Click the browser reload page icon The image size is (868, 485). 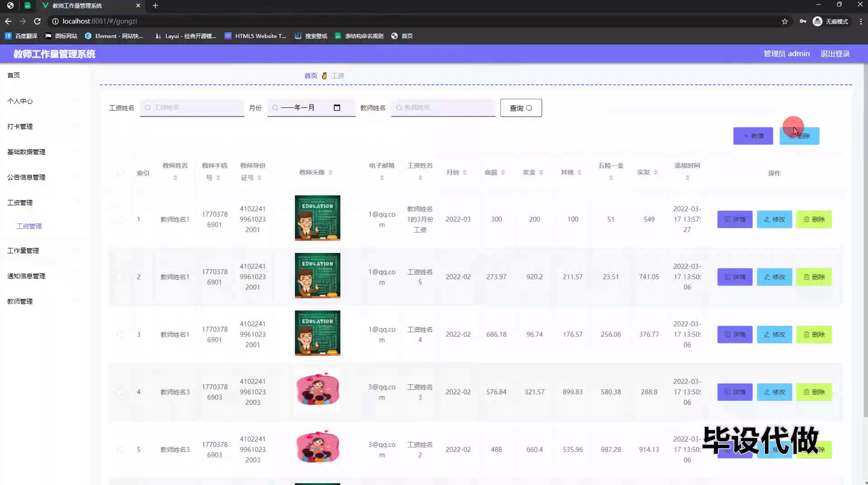(37, 21)
